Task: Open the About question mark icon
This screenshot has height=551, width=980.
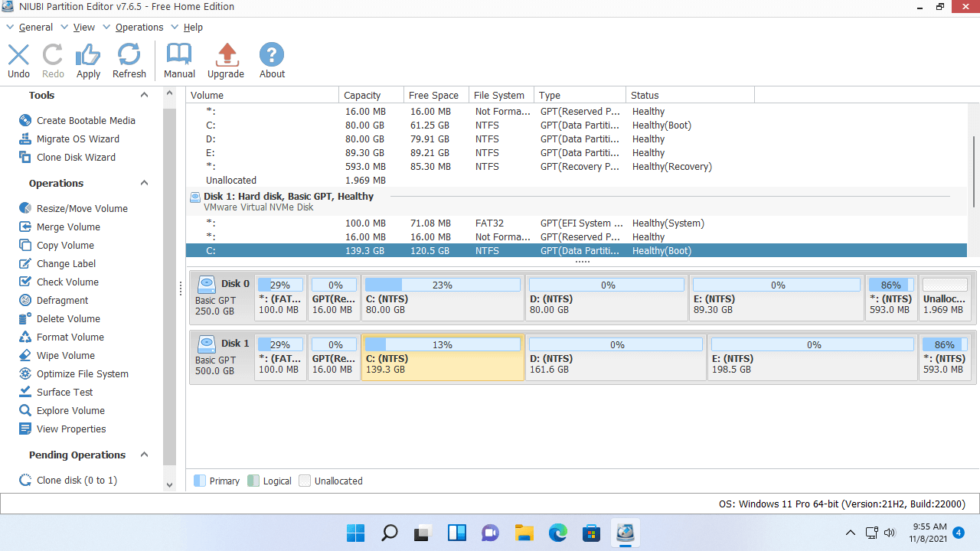Action: (272, 56)
